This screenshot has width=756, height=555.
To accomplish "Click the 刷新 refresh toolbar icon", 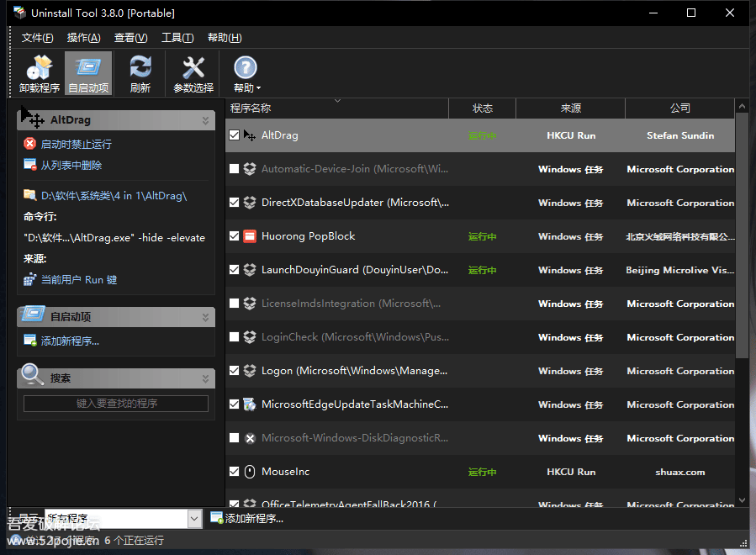I will click(140, 74).
